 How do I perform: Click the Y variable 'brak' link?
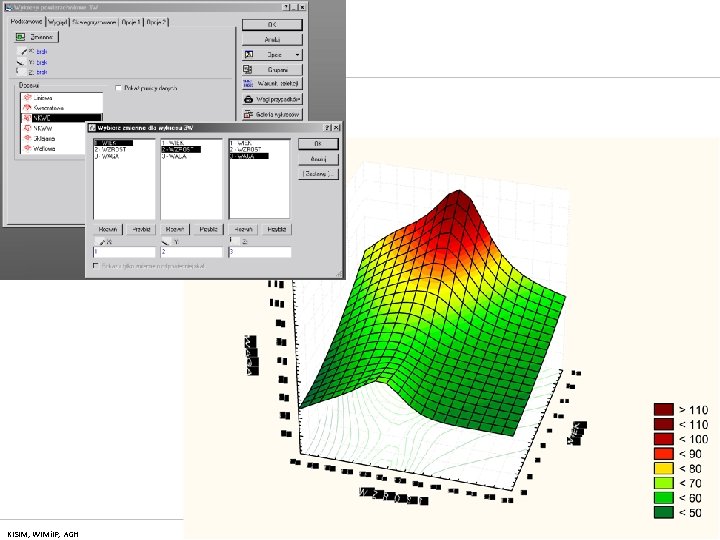point(42,62)
